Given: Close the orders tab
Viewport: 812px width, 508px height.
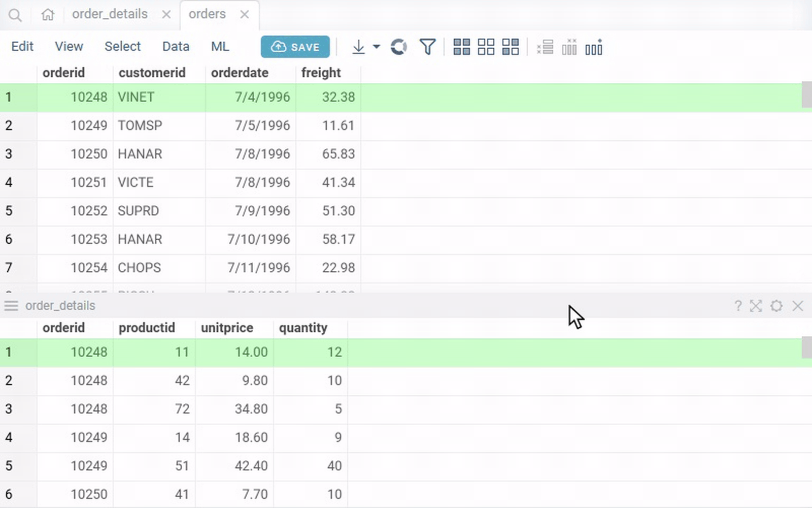Looking at the screenshot, I should click(x=245, y=15).
